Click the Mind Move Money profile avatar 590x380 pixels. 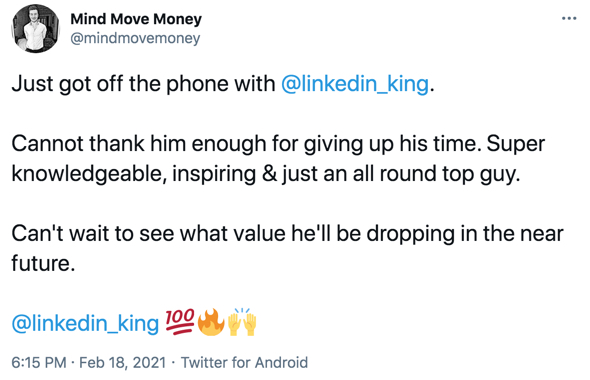(x=36, y=29)
